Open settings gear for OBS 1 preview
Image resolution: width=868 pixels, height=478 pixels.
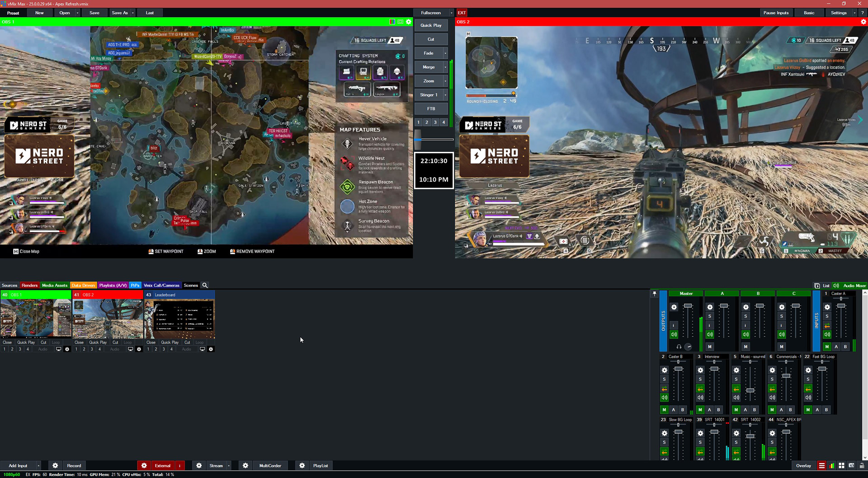(409, 22)
